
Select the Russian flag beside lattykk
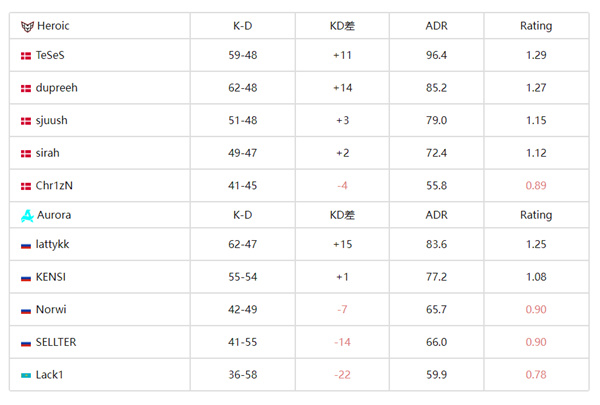26,246
